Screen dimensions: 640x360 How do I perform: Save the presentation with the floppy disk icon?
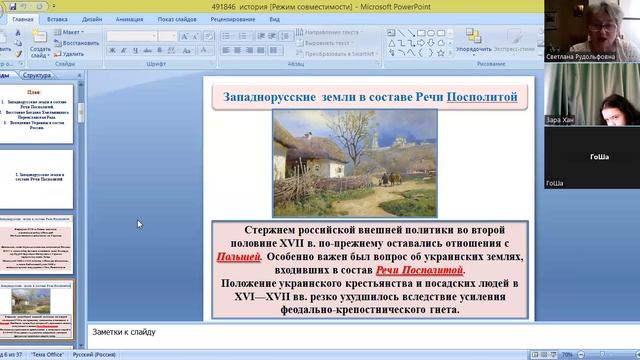13,7
